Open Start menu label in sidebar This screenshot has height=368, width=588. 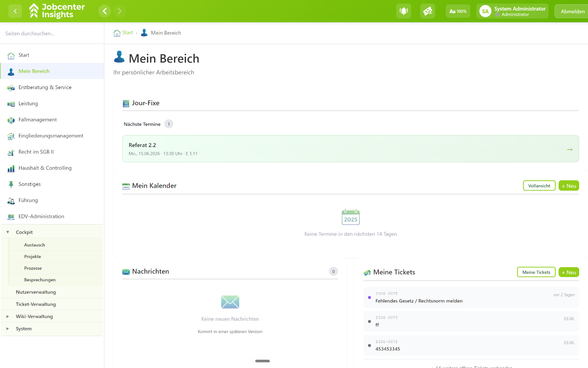pos(24,55)
